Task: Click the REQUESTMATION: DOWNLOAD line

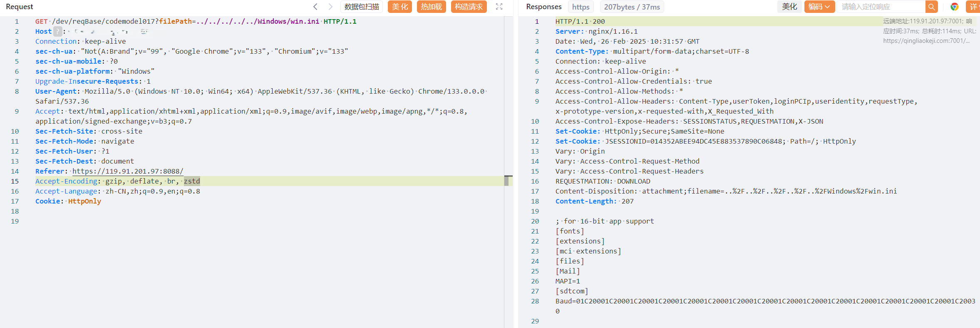Action: click(603, 181)
